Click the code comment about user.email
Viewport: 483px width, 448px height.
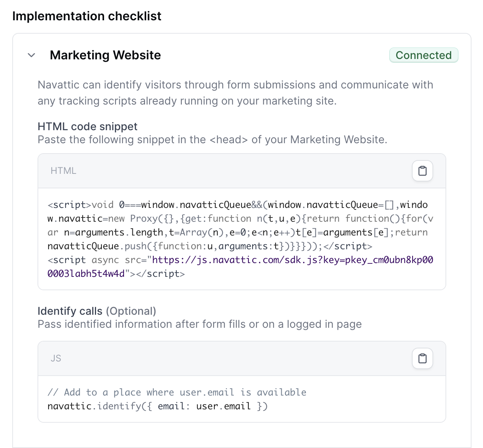pos(177,392)
